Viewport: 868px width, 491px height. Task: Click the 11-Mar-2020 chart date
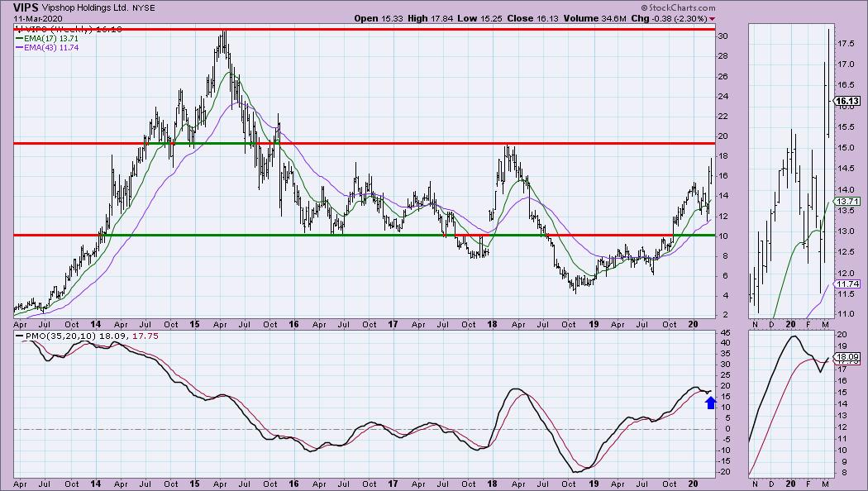39,19
